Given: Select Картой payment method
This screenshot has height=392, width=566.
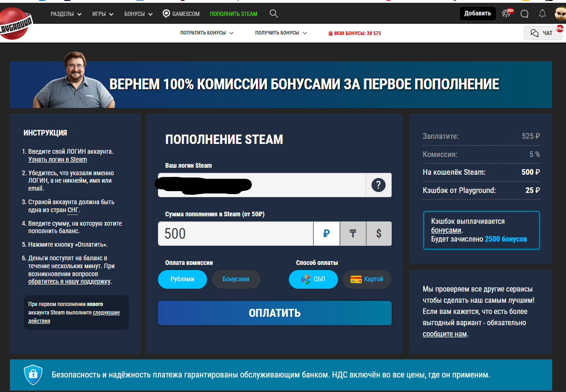Looking at the screenshot, I should (367, 279).
